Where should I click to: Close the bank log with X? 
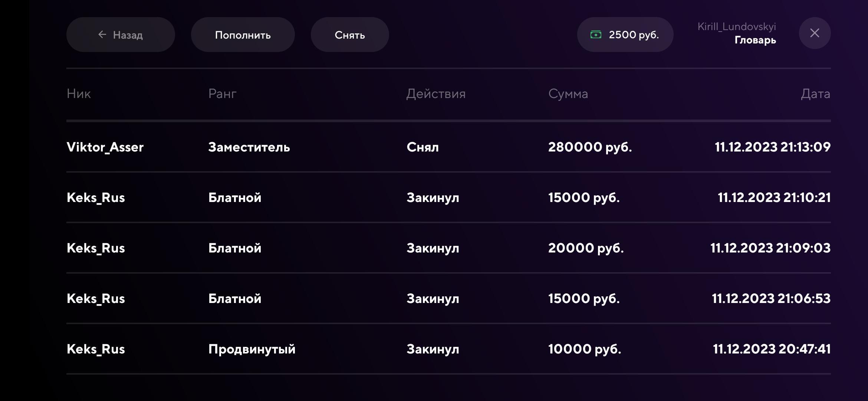[x=815, y=33]
